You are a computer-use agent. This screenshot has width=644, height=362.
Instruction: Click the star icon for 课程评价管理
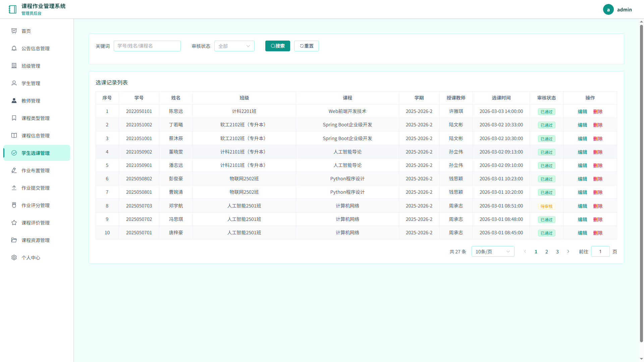tap(14, 223)
